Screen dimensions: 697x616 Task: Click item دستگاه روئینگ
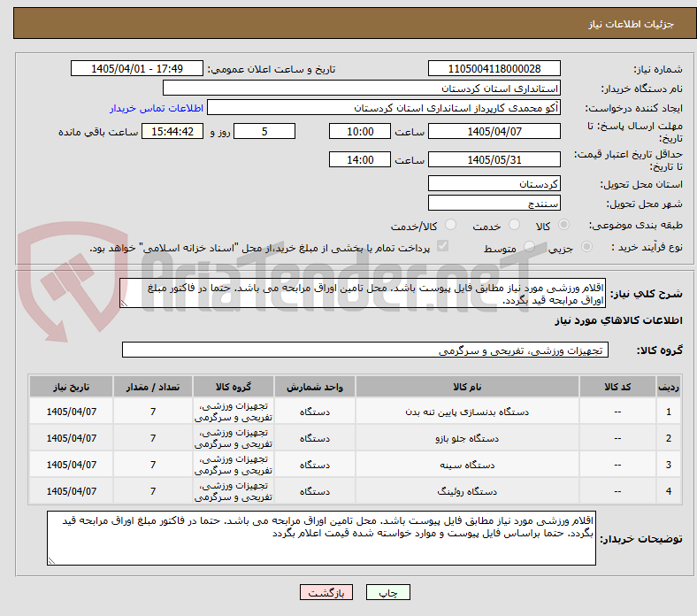(467, 491)
